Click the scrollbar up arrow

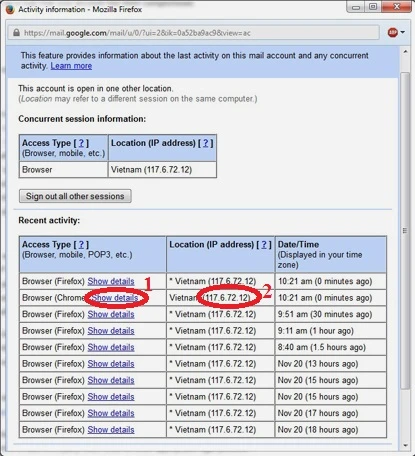tap(405, 52)
